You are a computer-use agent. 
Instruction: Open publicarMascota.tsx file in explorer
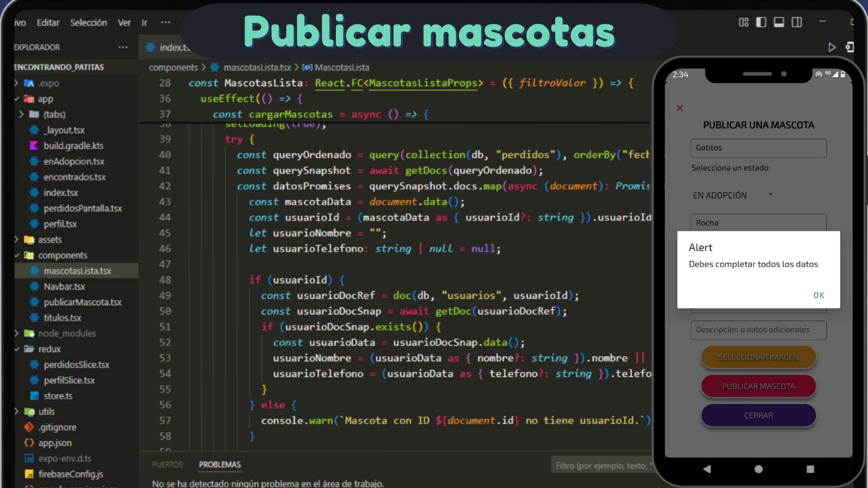click(x=82, y=302)
